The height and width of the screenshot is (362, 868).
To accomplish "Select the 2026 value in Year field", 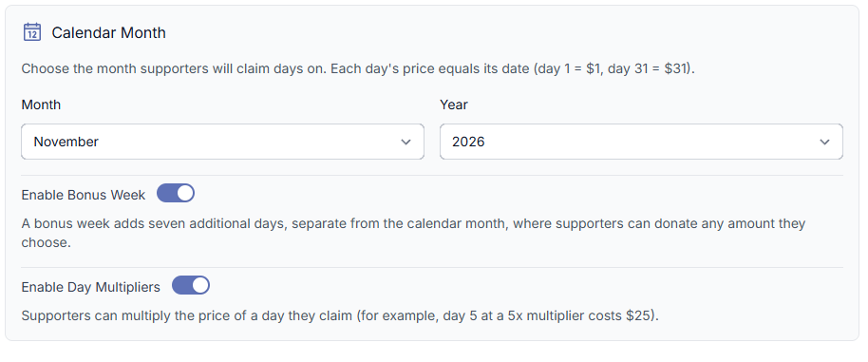I will coord(468,142).
